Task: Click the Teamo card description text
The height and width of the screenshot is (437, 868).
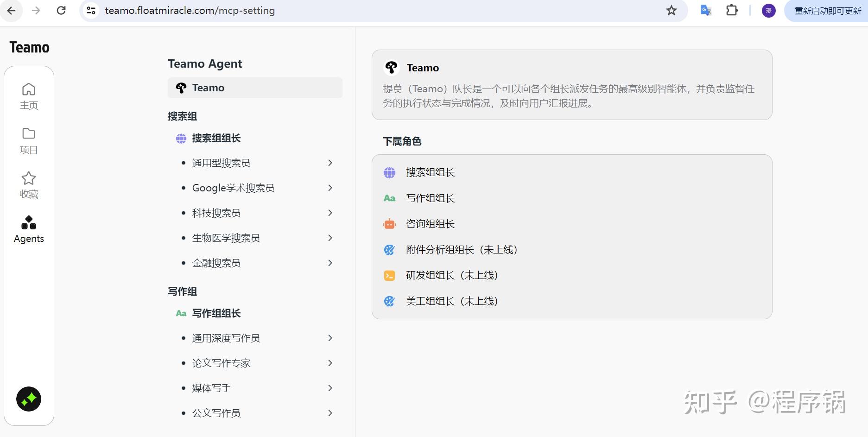Action: coord(569,96)
